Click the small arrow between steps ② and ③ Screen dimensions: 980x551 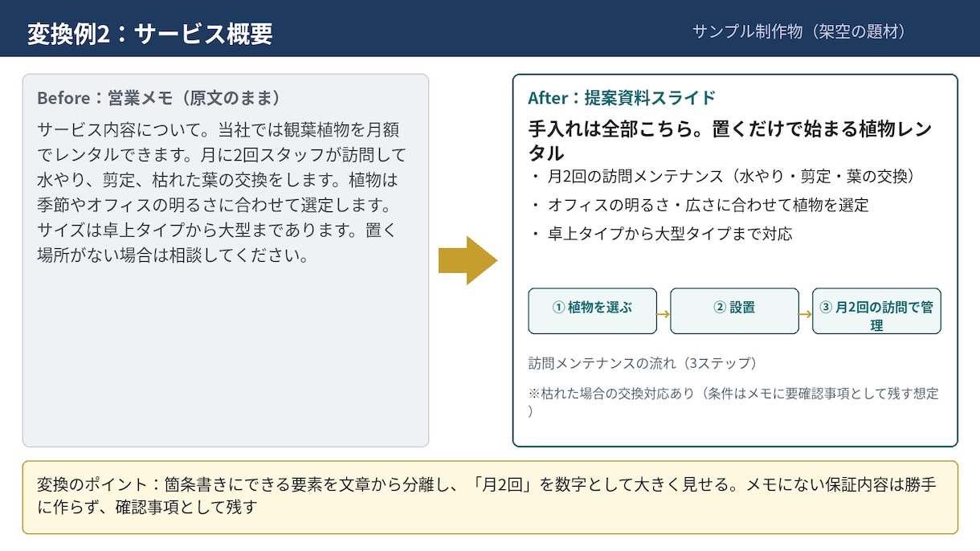click(x=806, y=314)
